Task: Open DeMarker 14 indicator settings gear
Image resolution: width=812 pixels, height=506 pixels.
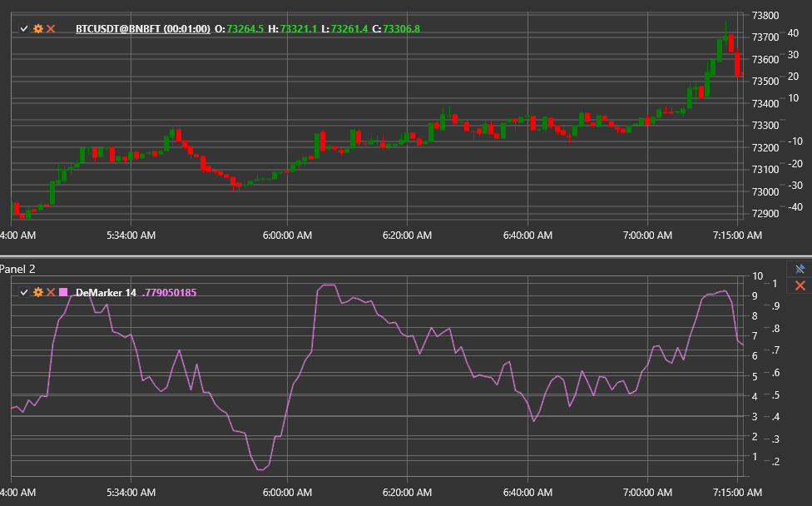Action: tap(37, 293)
